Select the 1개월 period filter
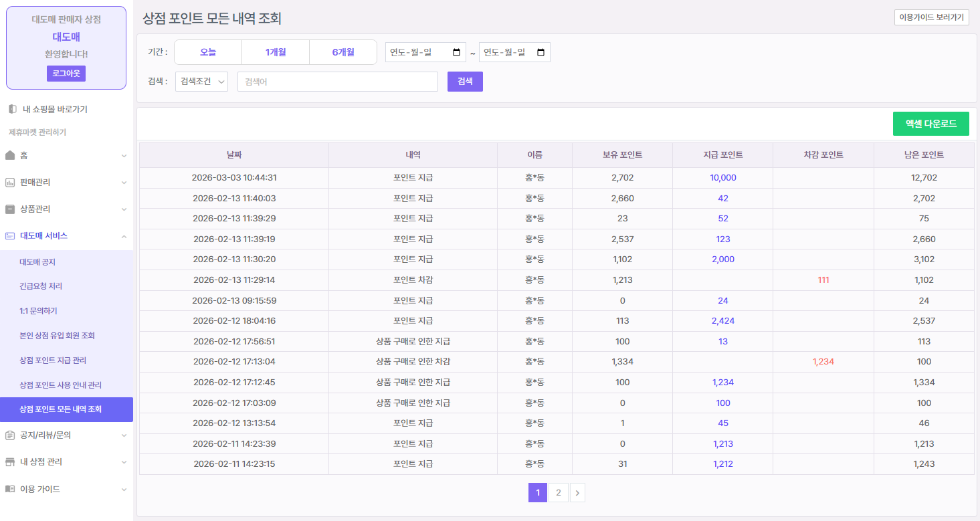Viewport: 980px width, 521px height. click(276, 52)
